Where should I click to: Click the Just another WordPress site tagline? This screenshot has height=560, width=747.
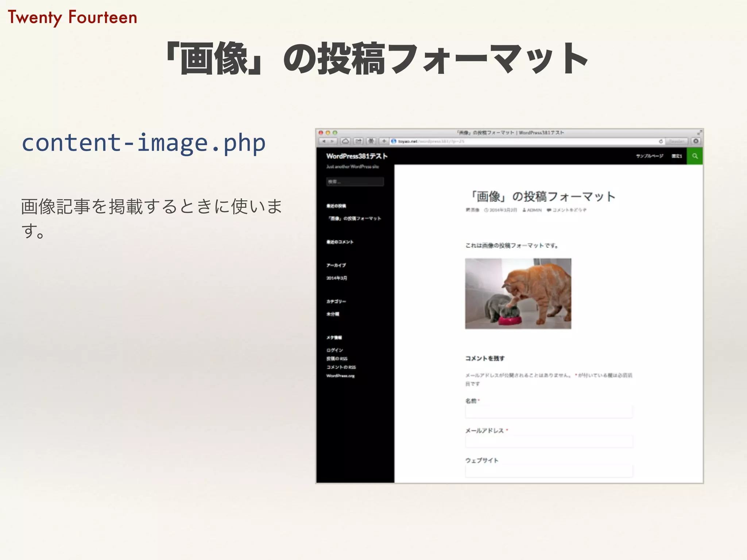pyautogui.click(x=352, y=167)
